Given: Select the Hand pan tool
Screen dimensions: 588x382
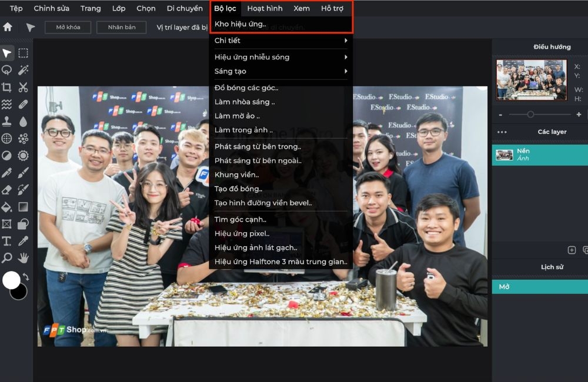Looking at the screenshot, I should pos(24,257).
